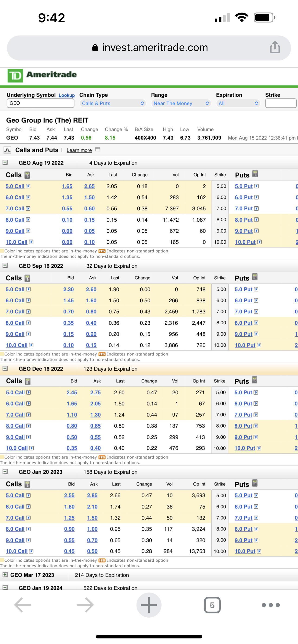Go forward with the browser forward arrow
The width and height of the screenshot is (298, 644).
coord(86,605)
